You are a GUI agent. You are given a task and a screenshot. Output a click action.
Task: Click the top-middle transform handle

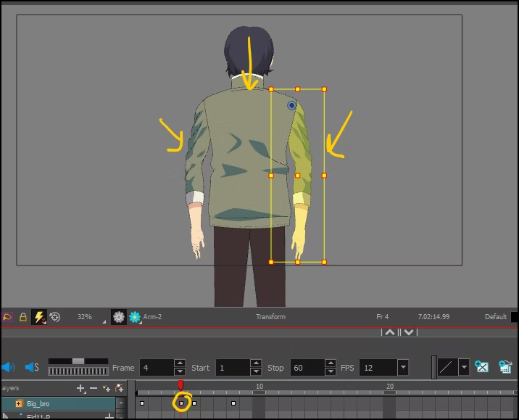pyautogui.click(x=298, y=89)
